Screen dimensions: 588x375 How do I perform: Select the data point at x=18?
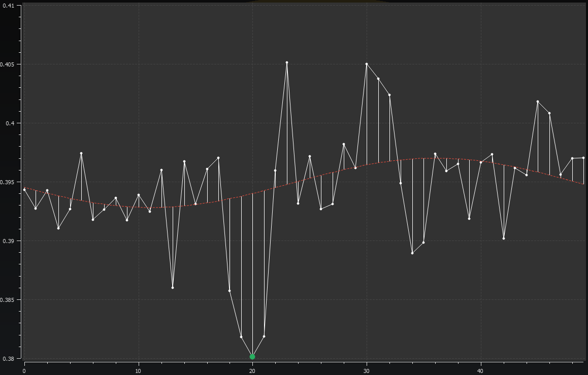pyautogui.click(x=230, y=291)
